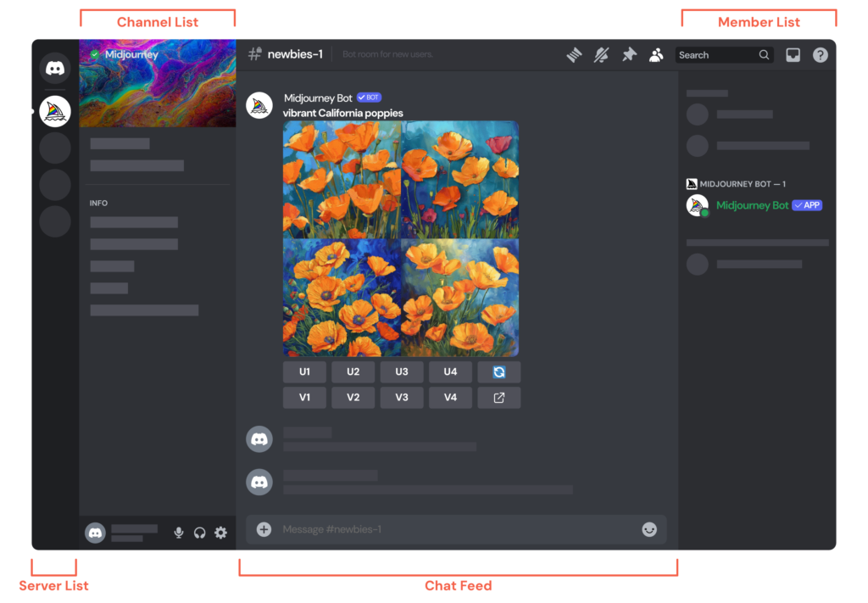Re-roll the poppy image grid
Image resolution: width=868 pixels, height=603 pixels.
(x=499, y=371)
